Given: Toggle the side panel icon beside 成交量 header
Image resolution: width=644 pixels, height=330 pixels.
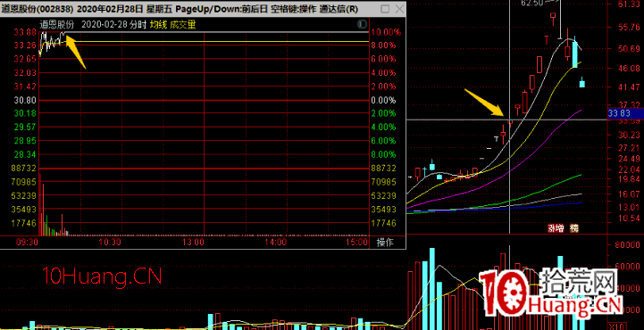Looking at the screenshot, I should [x=362, y=25].
